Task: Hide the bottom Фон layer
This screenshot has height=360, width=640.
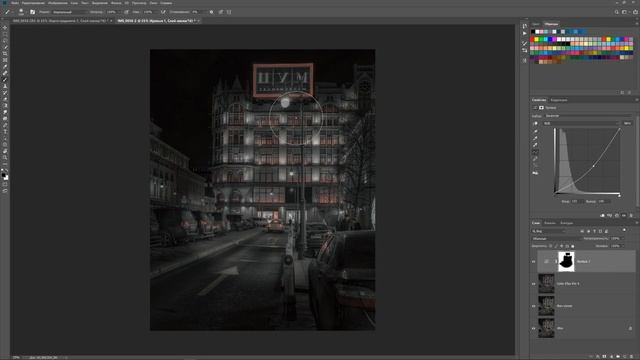Action: click(x=533, y=328)
